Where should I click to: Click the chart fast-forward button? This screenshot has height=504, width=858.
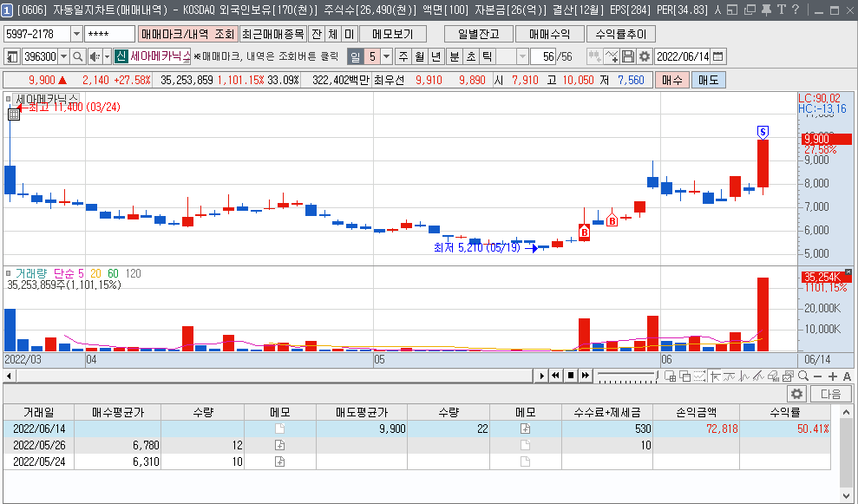click(x=585, y=376)
